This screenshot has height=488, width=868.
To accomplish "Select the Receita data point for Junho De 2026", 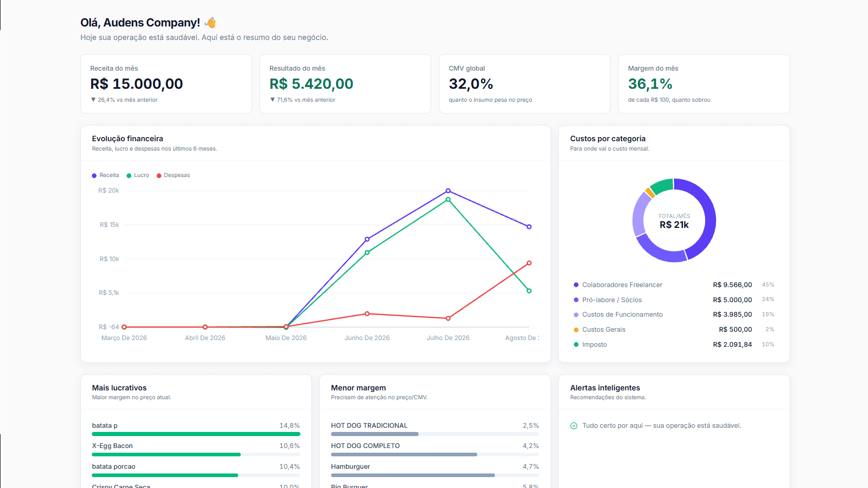I will tap(367, 239).
